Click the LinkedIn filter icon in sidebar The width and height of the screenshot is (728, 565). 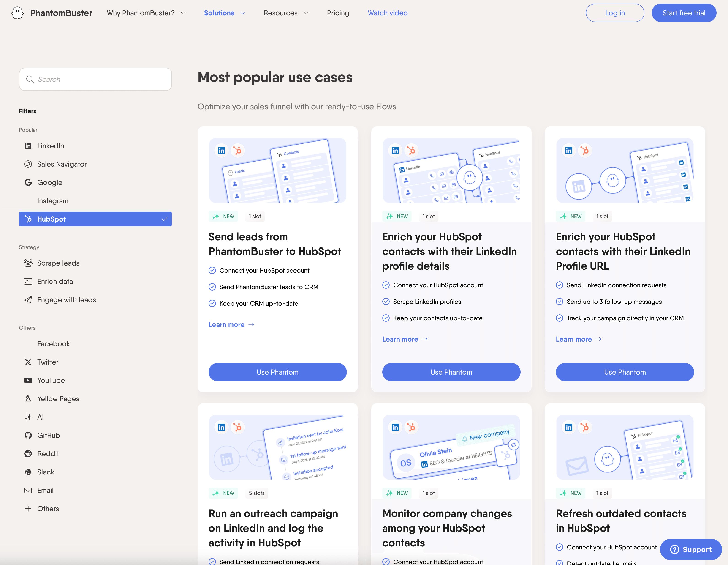tap(28, 146)
